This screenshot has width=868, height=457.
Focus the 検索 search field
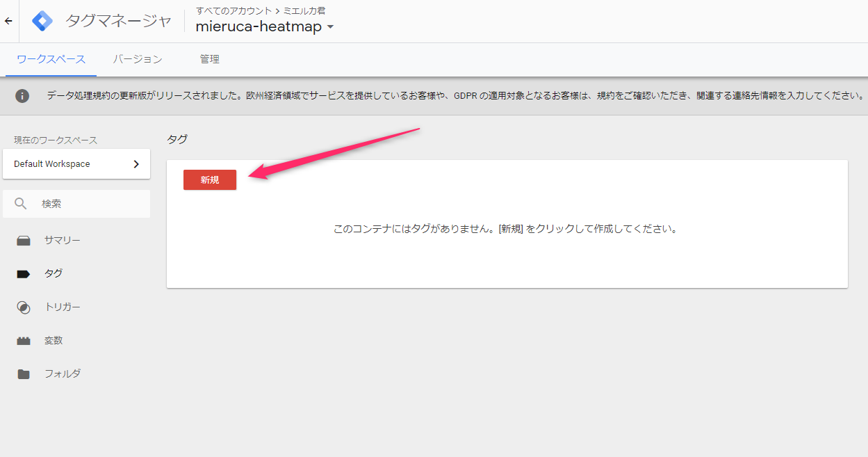click(x=76, y=204)
